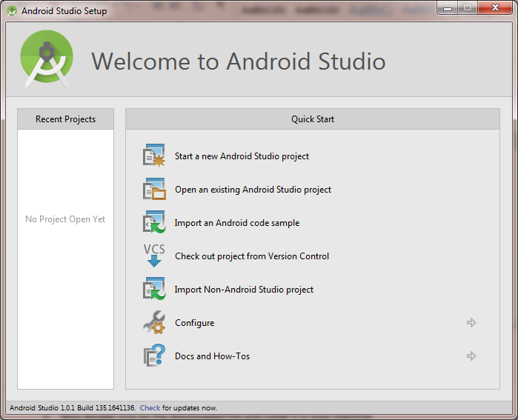Click the title bar Android Studio icon

point(12,11)
